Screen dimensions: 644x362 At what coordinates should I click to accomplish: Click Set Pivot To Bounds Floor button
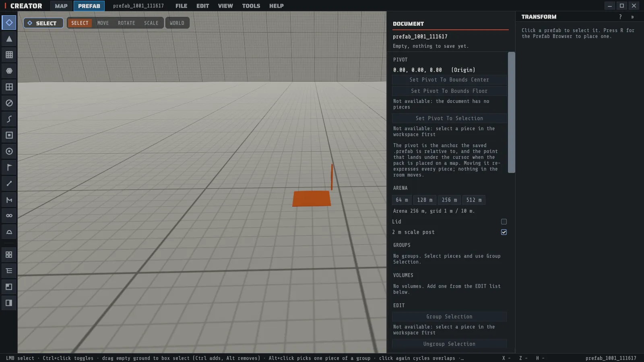pyautogui.click(x=449, y=91)
